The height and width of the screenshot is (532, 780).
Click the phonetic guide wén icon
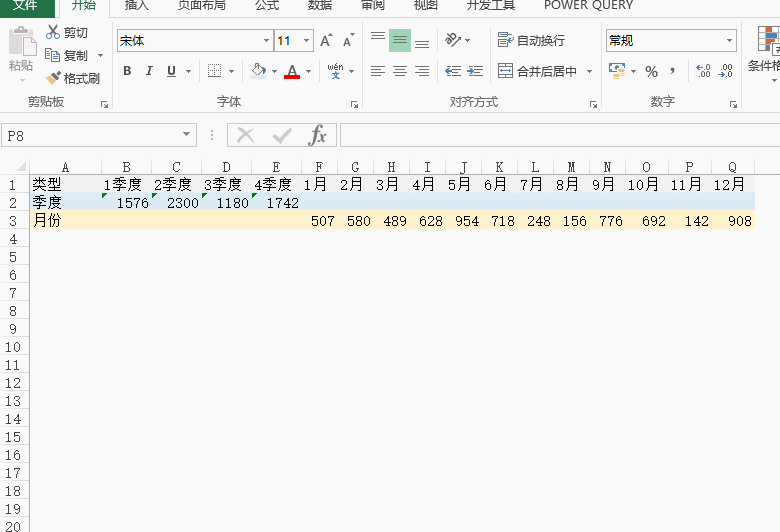tap(335, 71)
